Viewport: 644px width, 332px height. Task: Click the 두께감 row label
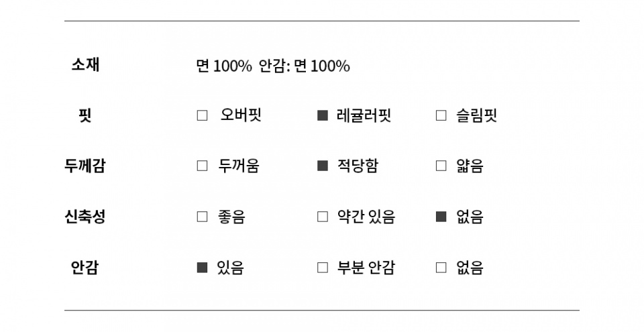[x=85, y=166]
